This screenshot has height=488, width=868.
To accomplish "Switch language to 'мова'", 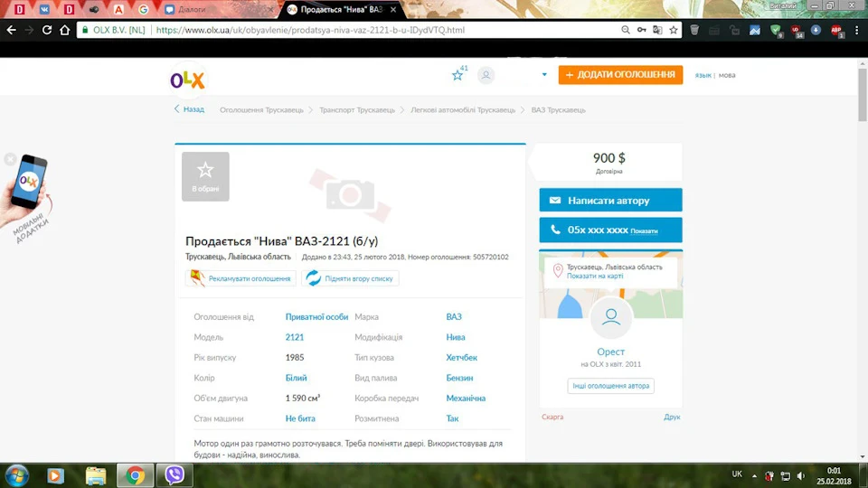I will [x=727, y=75].
